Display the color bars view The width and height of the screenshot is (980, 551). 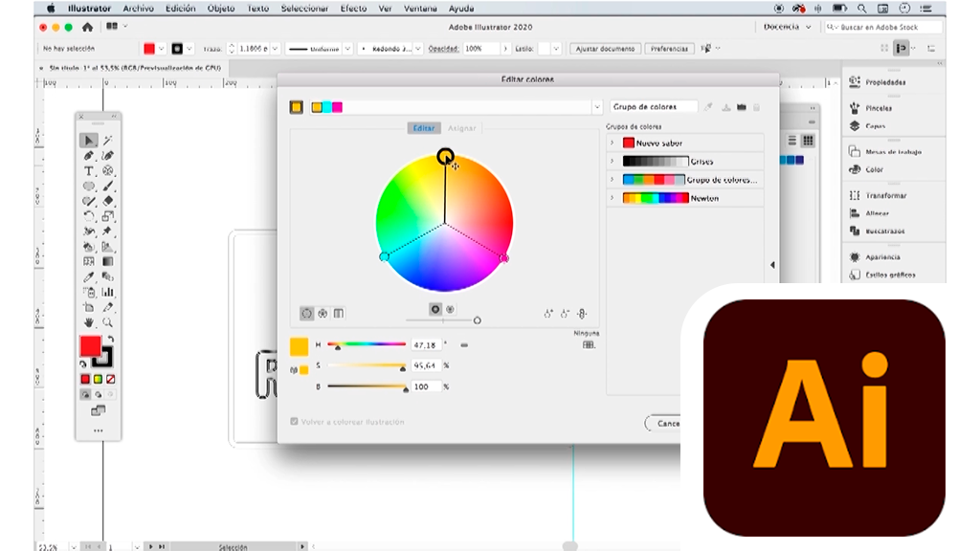pos(339,313)
